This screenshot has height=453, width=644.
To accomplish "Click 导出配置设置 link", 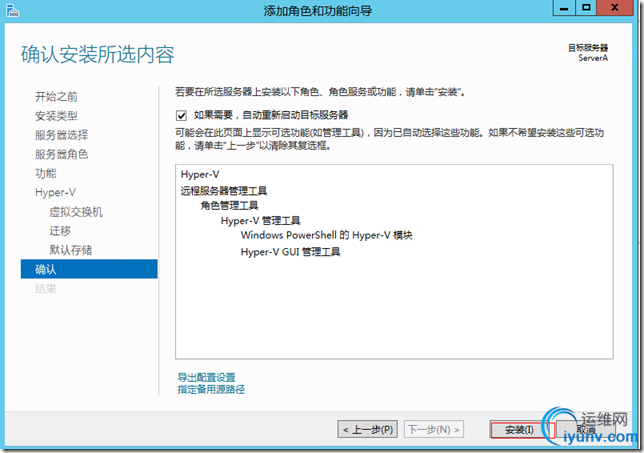I will pos(206,377).
